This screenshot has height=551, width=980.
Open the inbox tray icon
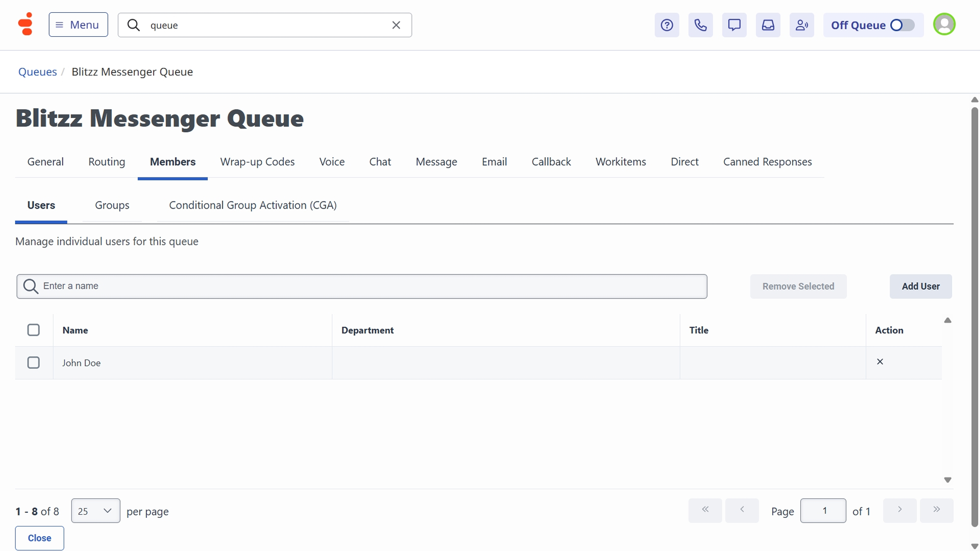pos(768,25)
